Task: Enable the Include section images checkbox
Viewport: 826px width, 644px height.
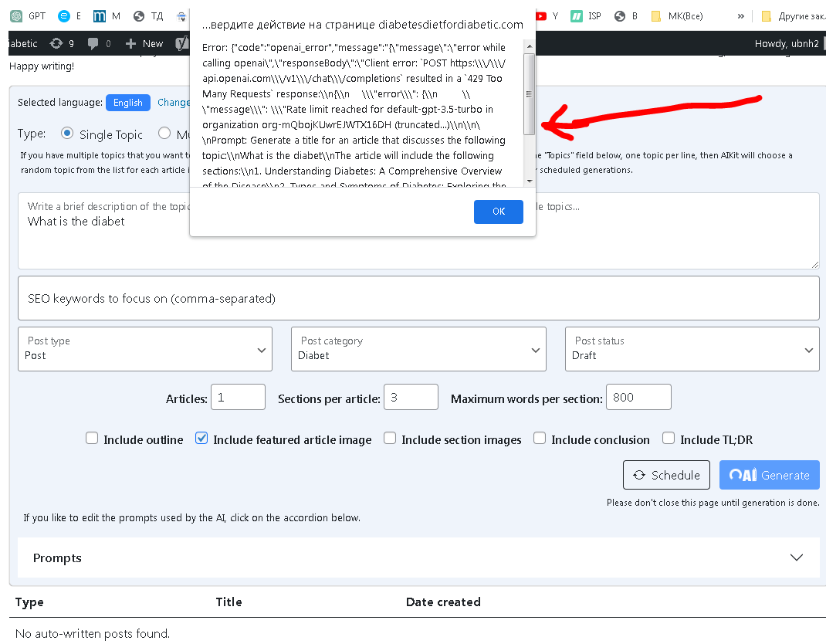Action: [390, 438]
